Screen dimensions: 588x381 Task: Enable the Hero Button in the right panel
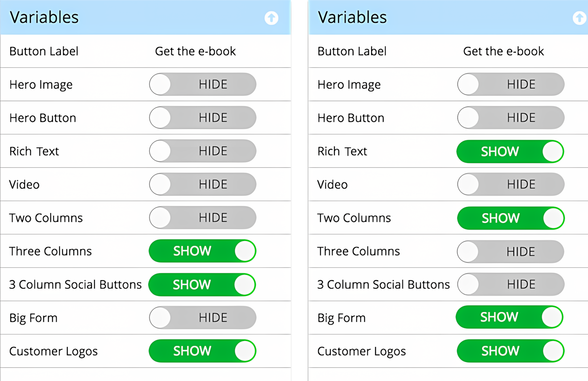point(510,118)
